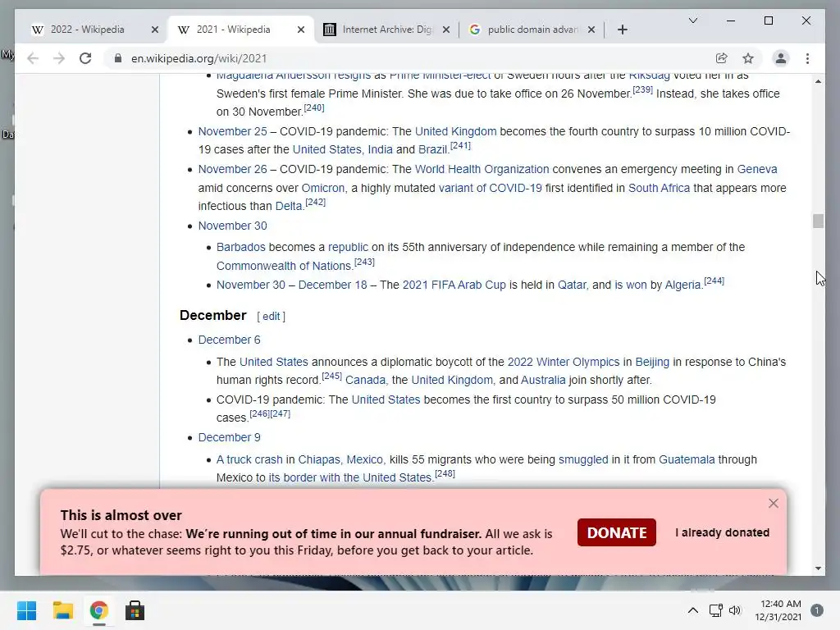Open Chrome three-dot menu
Viewport: 840px width, 630px height.
[807, 58]
